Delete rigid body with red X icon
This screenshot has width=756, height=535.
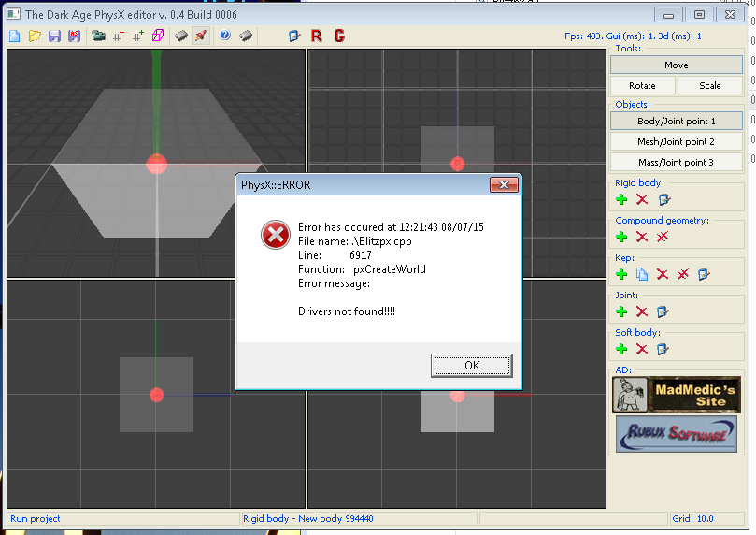pos(642,199)
